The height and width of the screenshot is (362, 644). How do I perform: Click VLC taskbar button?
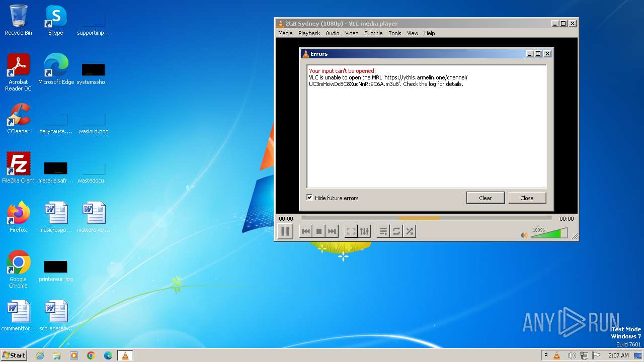click(x=125, y=355)
